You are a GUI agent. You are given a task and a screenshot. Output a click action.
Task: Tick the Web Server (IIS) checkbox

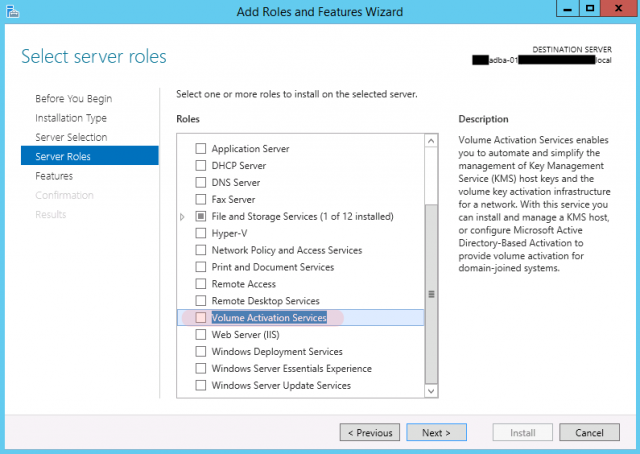[200, 335]
